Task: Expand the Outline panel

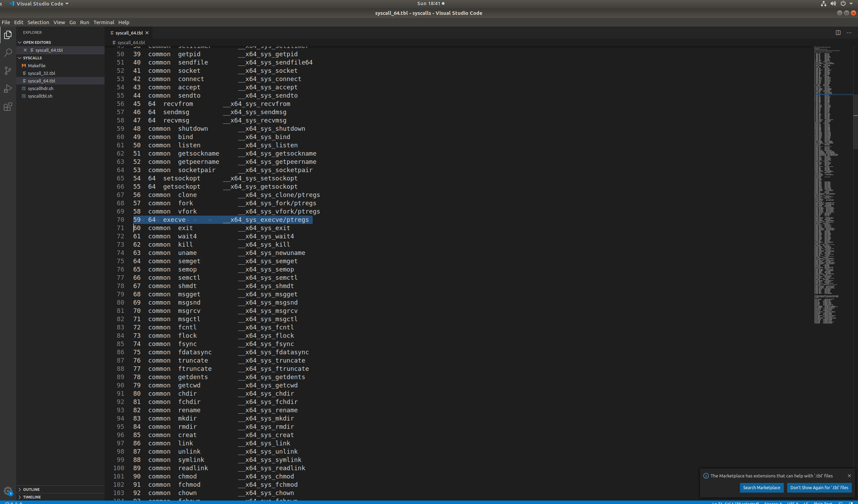Action: click(31, 489)
